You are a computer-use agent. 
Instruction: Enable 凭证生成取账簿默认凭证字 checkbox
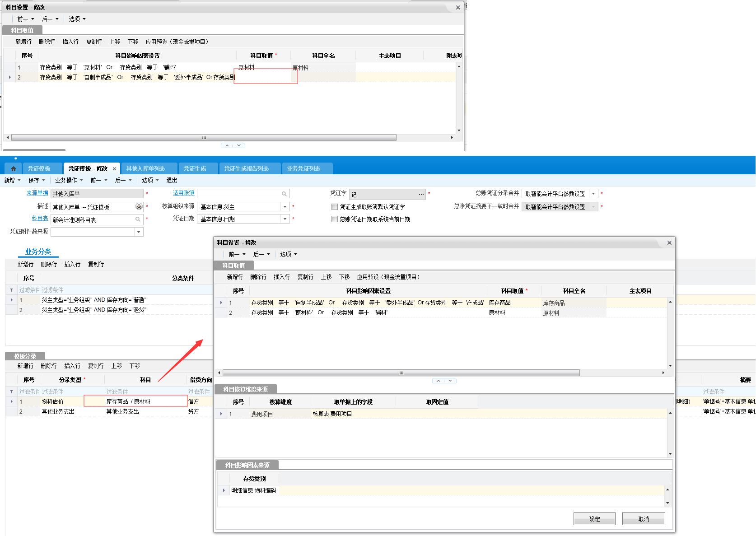pos(335,207)
